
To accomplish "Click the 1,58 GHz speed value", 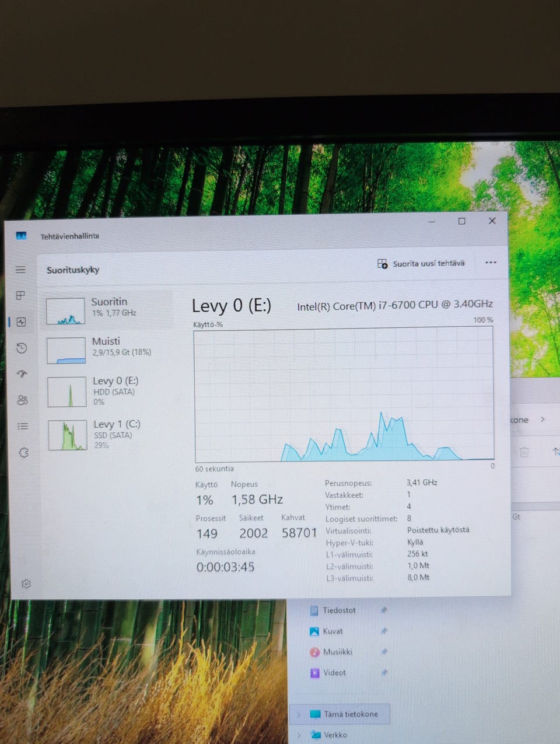I will click(257, 500).
